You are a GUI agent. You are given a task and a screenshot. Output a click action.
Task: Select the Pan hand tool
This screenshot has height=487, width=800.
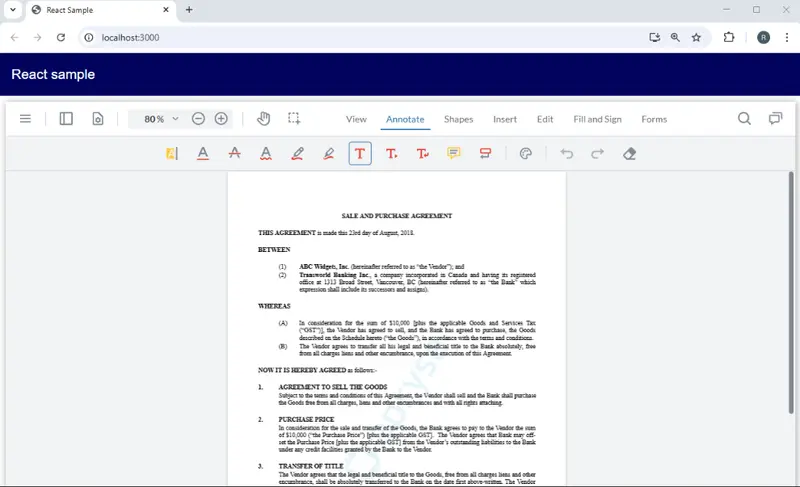point(263,119)
